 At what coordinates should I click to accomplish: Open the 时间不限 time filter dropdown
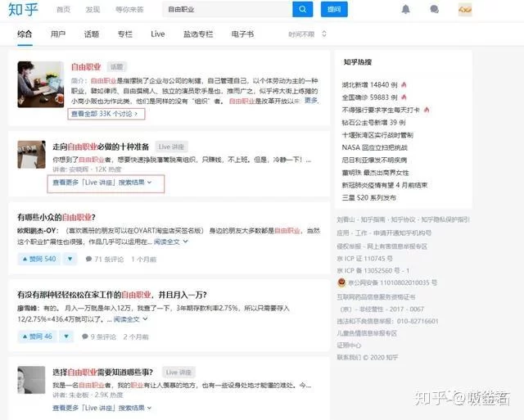(x=308, y=34)
